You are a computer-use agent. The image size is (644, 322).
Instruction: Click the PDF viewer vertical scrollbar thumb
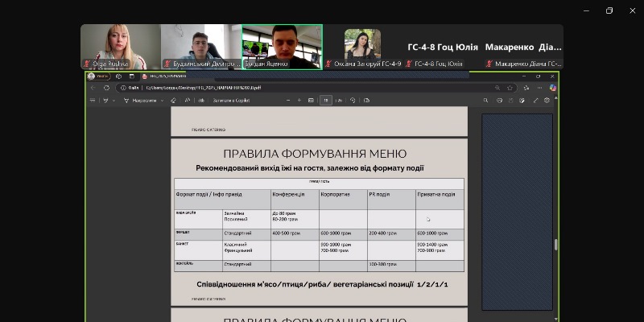pyautogui.click(x=555, y=245)
